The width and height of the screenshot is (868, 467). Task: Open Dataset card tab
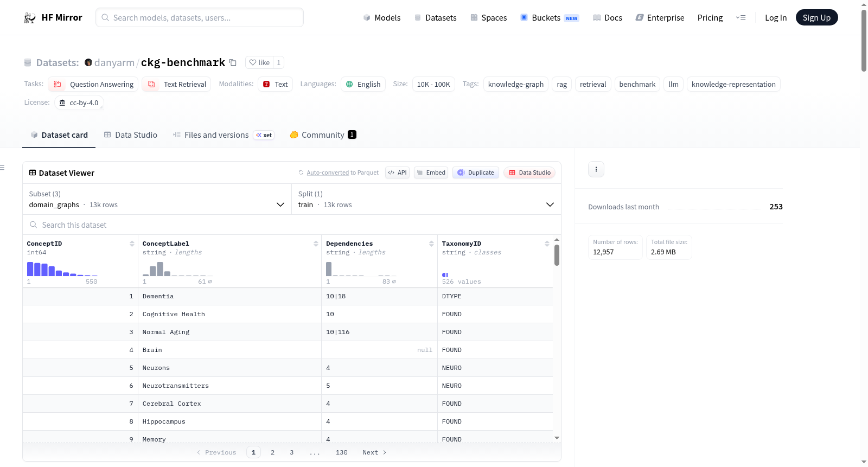tap(59, 135)
